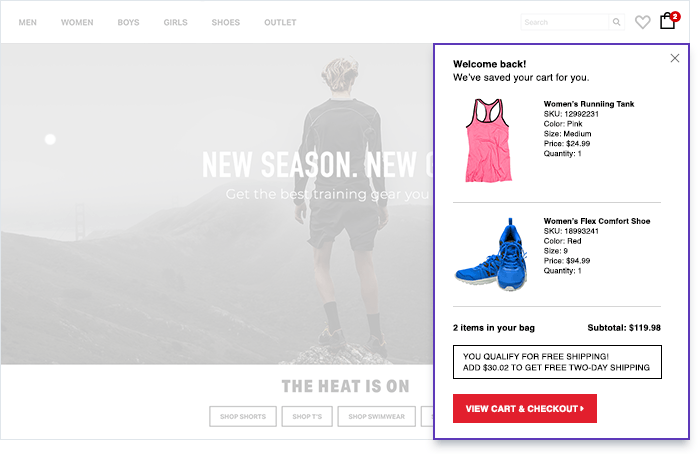Click the red cart count badge
Image resolution: width=700 pixels, height=454 pixels.
(x=675, y=17)
